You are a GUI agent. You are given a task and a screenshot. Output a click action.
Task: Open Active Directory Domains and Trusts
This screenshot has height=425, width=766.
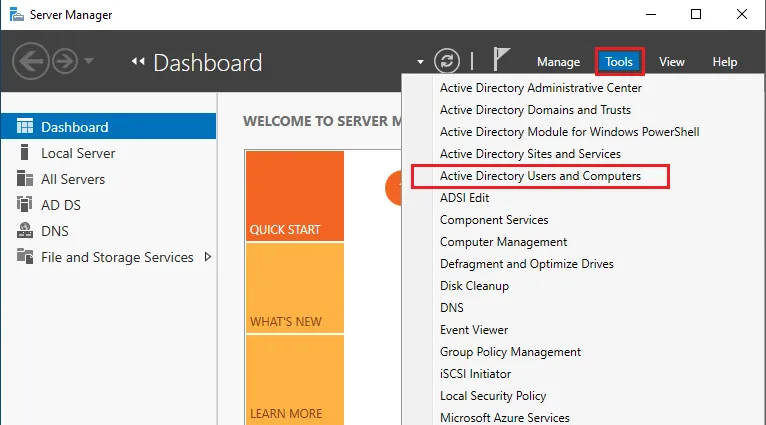[535, 110]
